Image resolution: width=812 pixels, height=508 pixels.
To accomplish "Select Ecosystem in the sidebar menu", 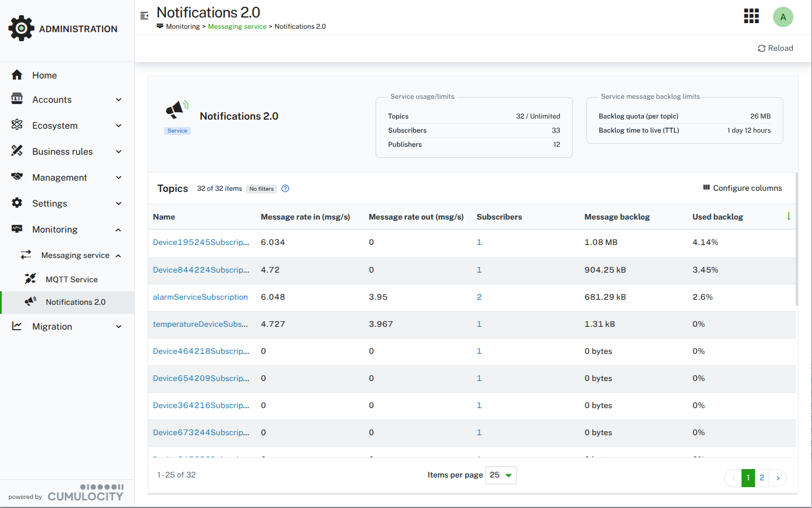I will 55,125.
